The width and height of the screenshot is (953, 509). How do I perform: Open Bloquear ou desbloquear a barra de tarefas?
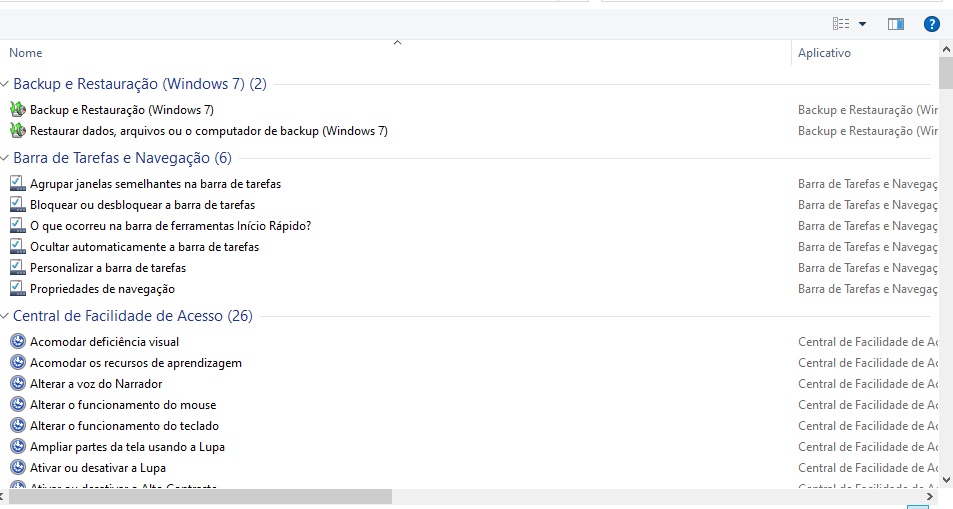coord(142,205)
